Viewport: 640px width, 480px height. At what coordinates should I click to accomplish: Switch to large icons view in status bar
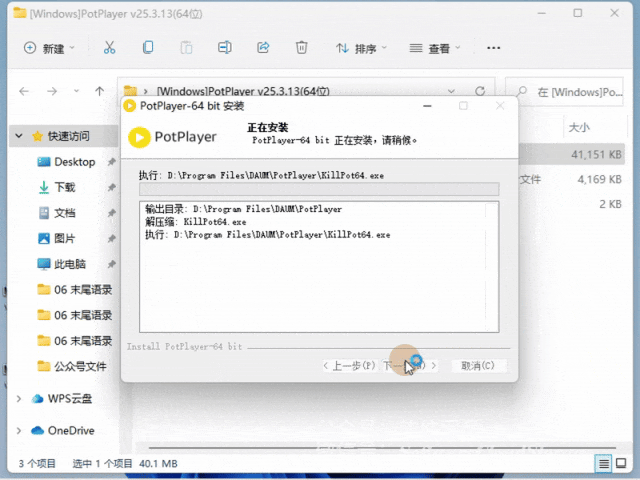click(621, 463)
